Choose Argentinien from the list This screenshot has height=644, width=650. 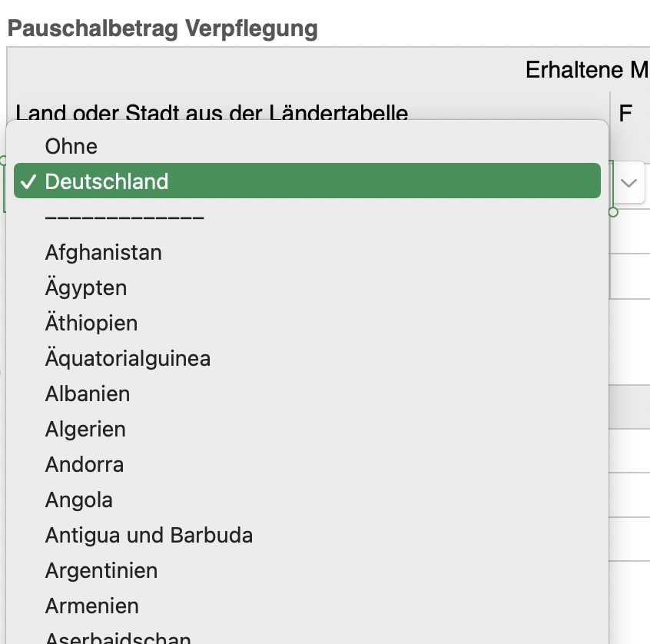[x=102, y=570]
